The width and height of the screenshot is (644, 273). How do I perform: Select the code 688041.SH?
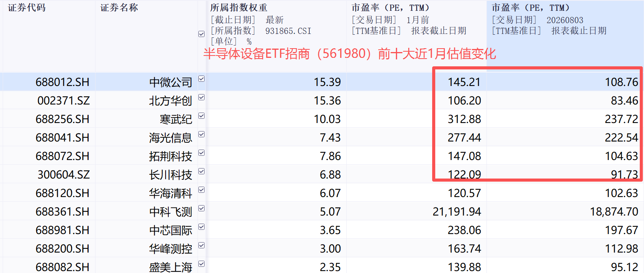pyautogui.click(x=62, y=138)
